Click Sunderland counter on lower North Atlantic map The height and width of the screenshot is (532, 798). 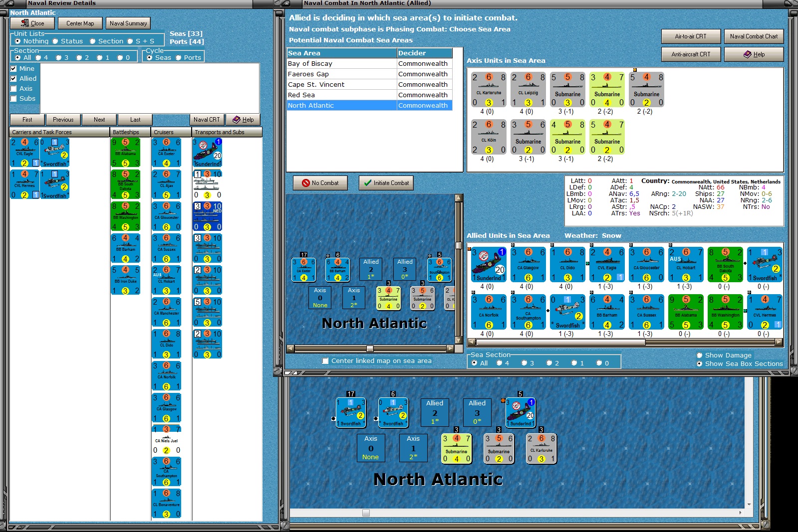[521, 413]
